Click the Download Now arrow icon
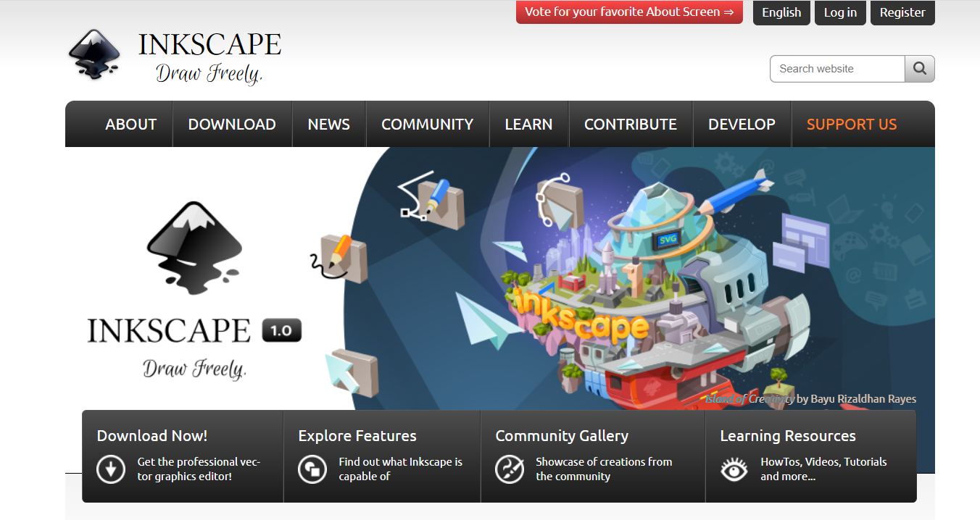 (111, 469)
